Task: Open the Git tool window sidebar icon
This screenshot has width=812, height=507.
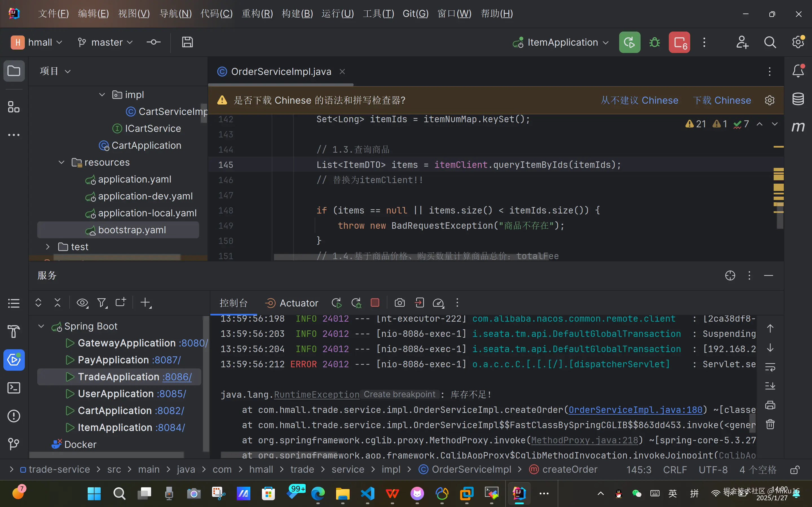Action: [14, 444]
